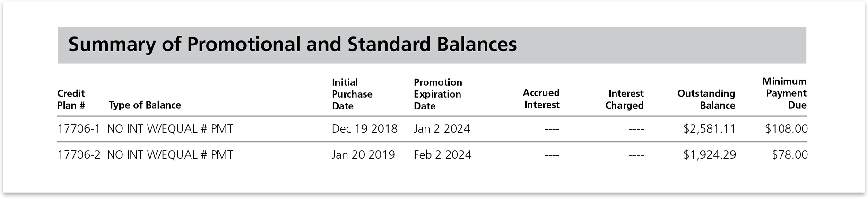Select the Initial Purchase Date column header
868x199 pixels.
(x=352, y=94)
